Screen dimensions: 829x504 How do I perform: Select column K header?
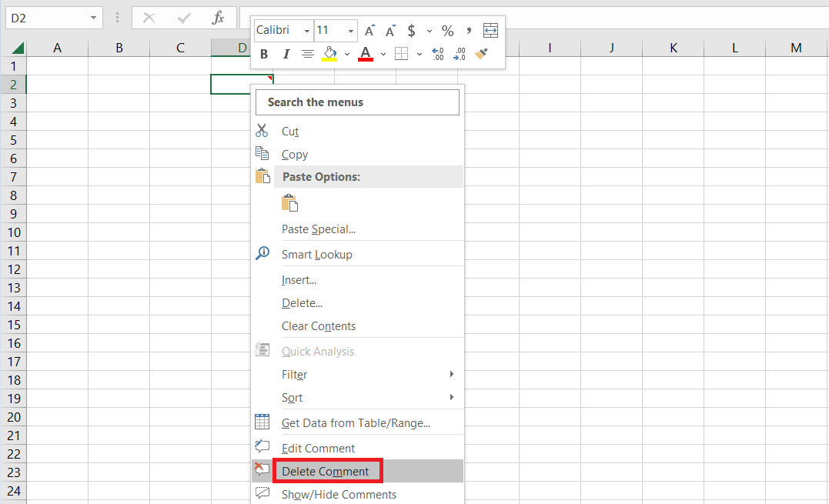(x=673, y=48)
